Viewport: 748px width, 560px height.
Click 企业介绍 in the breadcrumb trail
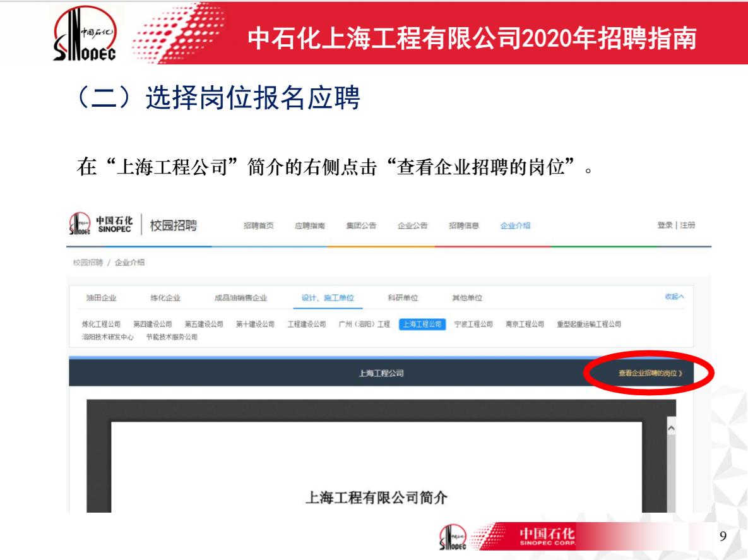pos(130,263)
